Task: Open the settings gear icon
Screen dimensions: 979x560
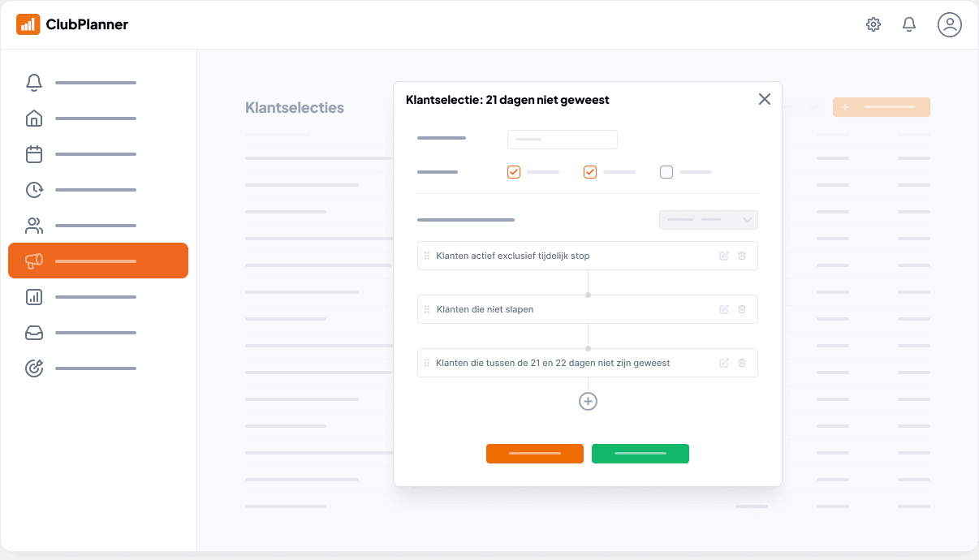Action: tap(873, 24)
